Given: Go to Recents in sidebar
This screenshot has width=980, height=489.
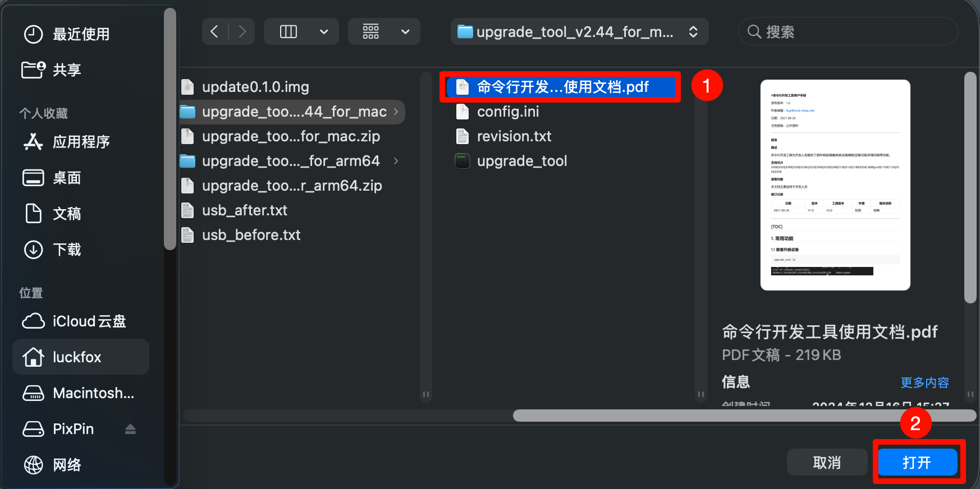Looking at the screenshot, I should tap(81, 34).
